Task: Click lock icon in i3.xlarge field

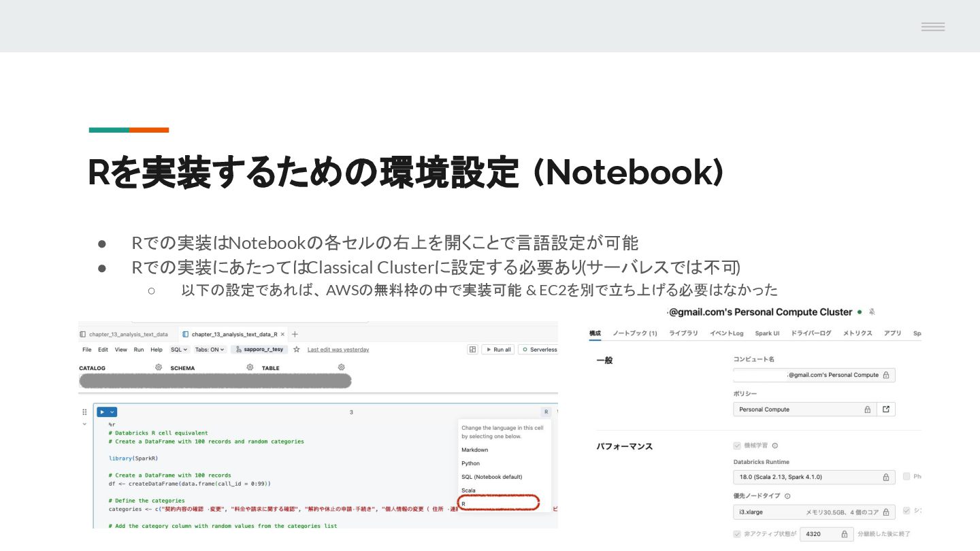Action: 885,512
